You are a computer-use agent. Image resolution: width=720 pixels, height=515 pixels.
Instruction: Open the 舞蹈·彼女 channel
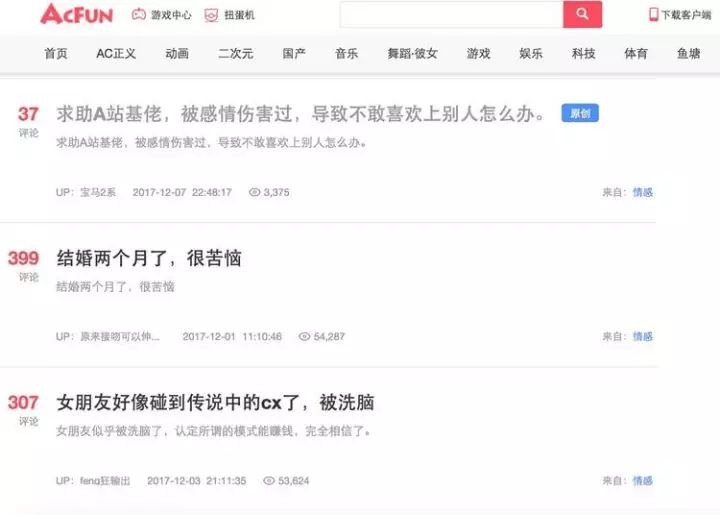coord(412,54)
